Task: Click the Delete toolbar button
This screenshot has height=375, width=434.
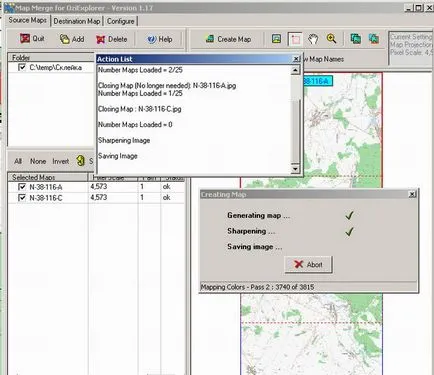Action: (x=111, y=39)
